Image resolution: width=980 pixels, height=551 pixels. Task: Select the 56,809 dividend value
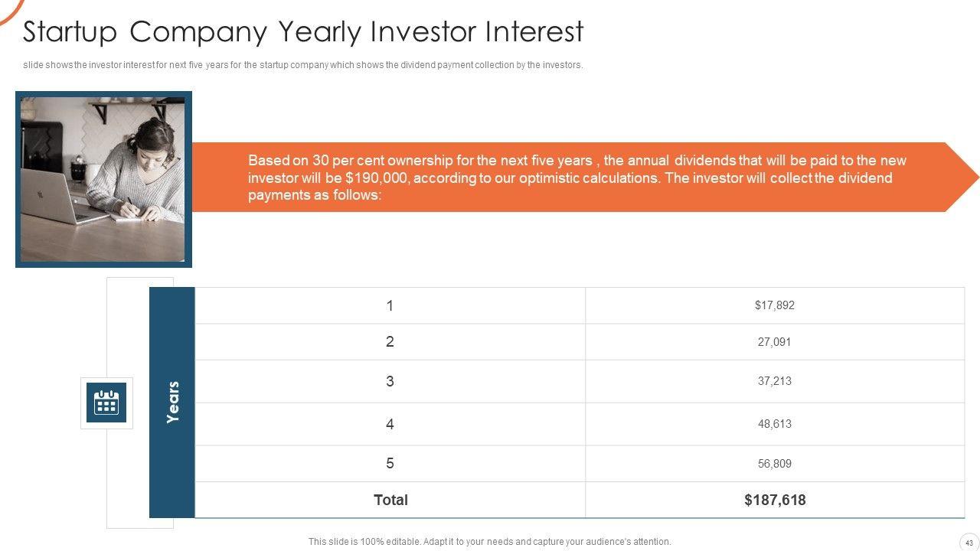[774, 464]
